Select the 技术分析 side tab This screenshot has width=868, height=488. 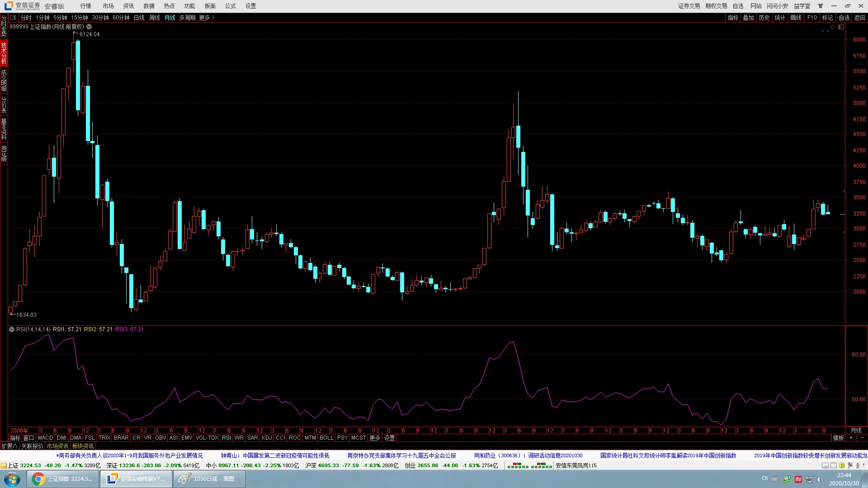(x=4, y=53)
